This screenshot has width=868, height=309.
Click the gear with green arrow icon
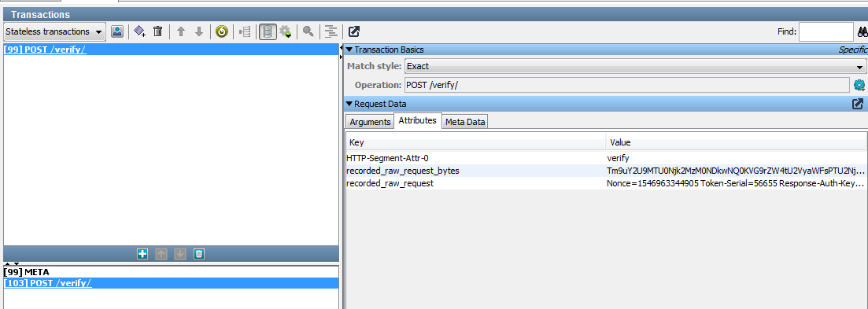pos(286,31)
